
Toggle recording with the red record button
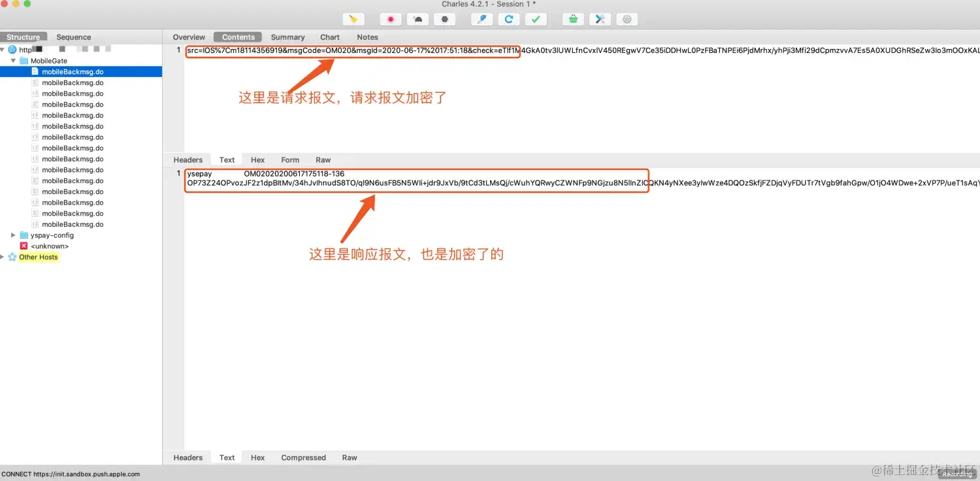[391, 20]
